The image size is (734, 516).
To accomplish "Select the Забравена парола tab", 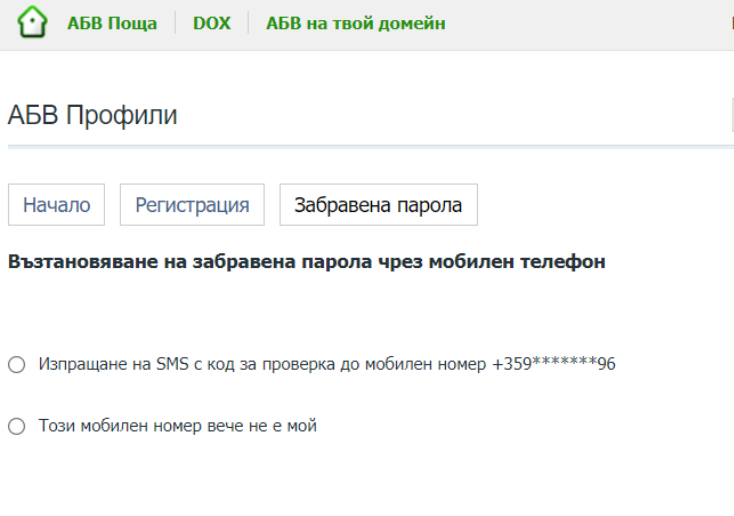I will 379,205.
